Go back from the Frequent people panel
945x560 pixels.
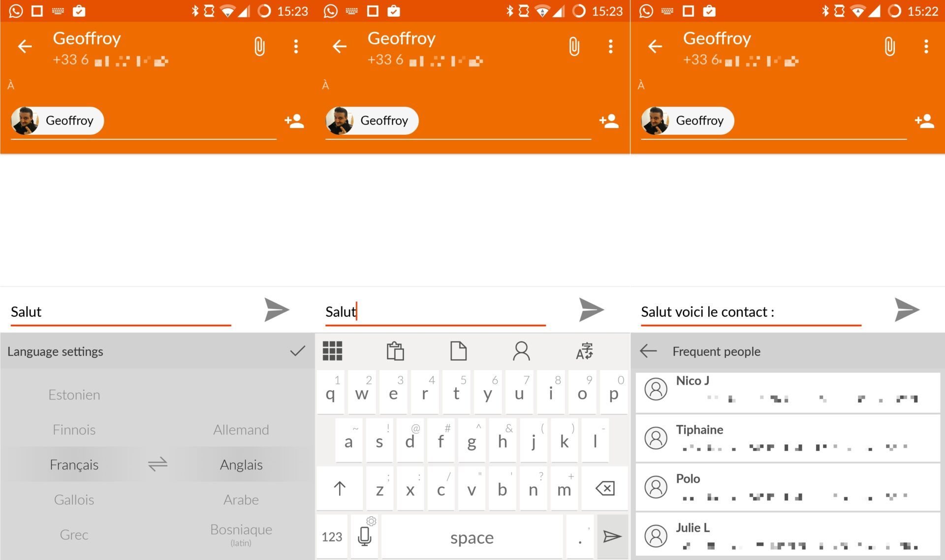coord(648,351)
